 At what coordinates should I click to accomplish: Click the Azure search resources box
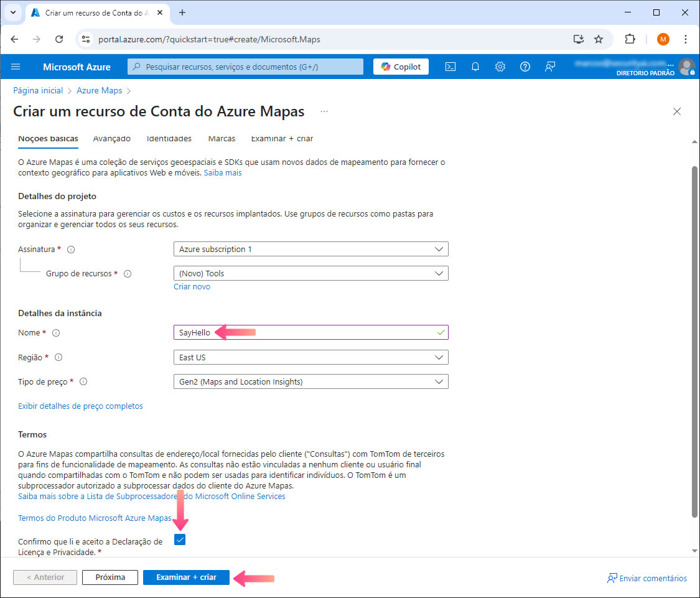point(246,67)
